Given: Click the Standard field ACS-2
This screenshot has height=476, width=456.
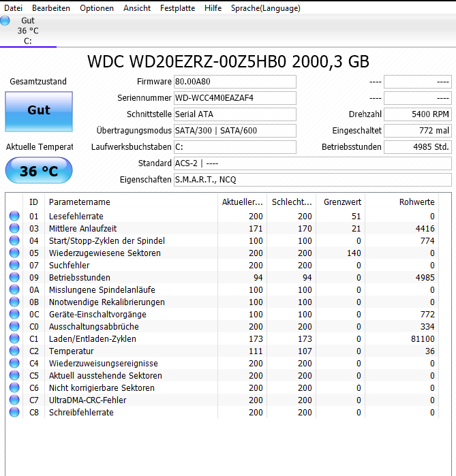Looking at the screenshot, I should (x=313, y=163).
